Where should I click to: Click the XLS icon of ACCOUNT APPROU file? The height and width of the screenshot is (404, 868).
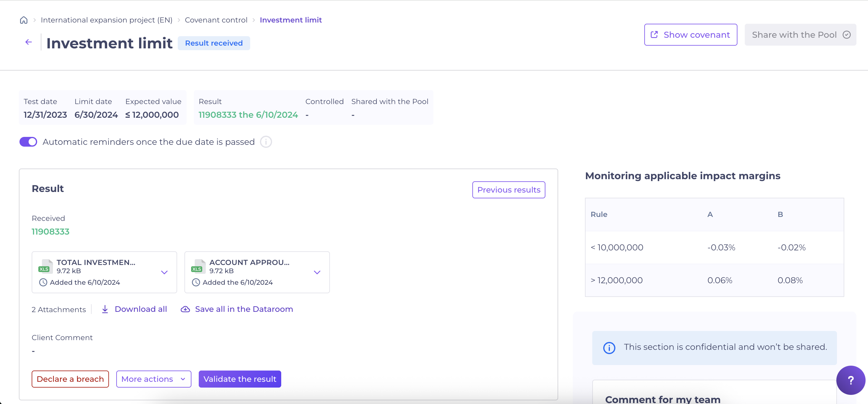198,266
